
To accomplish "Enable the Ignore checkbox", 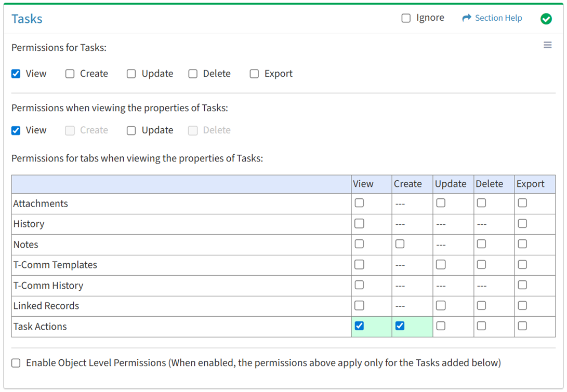I will click(406, 18).
